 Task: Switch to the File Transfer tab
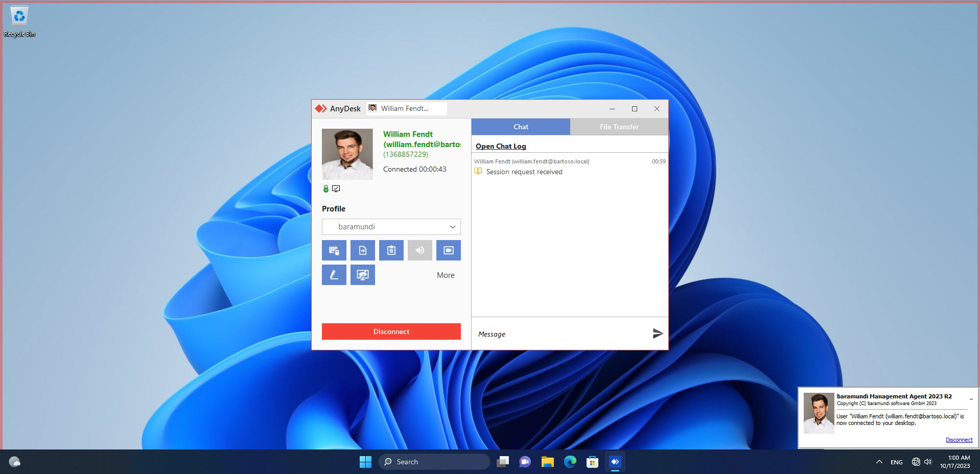coord(619,127)
